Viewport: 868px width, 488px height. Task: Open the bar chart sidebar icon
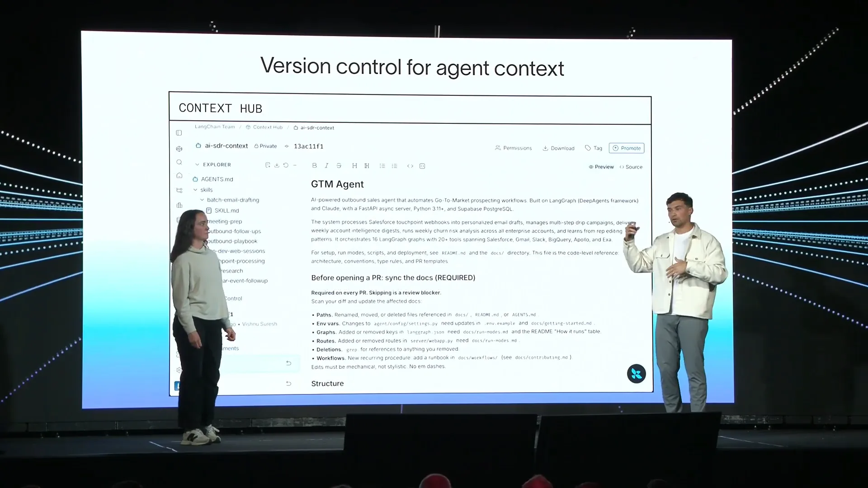[x=179, y=205]
